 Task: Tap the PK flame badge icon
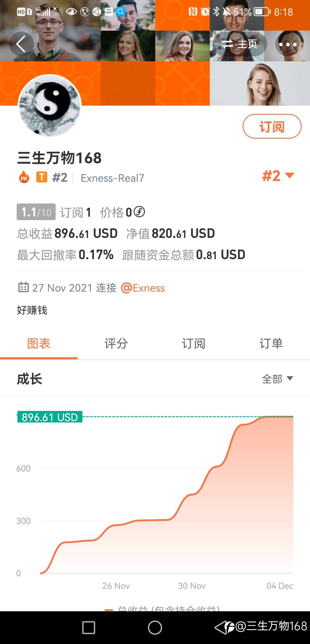pyautogui.click(x=24, y=177)
